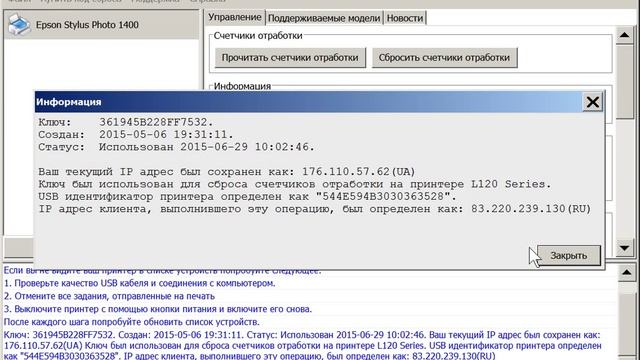Click the log line '3. Выключите принтер с помощью кнопки питания'
This screenshot has height=360, width=640.
(158, 309)
